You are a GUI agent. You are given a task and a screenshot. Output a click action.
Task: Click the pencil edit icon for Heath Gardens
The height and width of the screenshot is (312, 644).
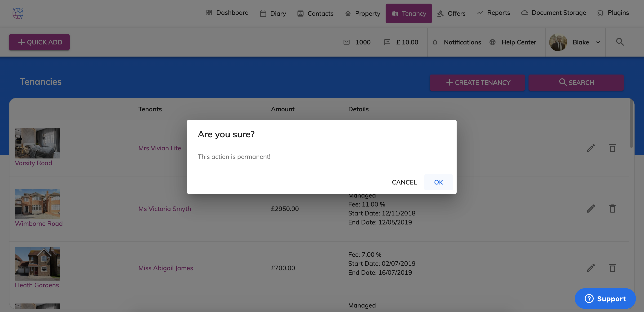tap(591, 268)
